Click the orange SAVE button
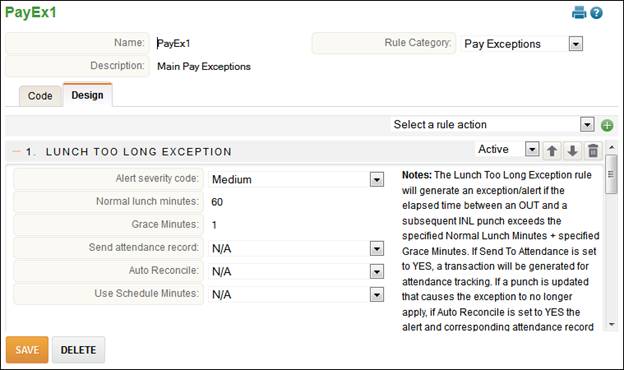This screenshot has width=624, height=370. [x=27, y=350]
